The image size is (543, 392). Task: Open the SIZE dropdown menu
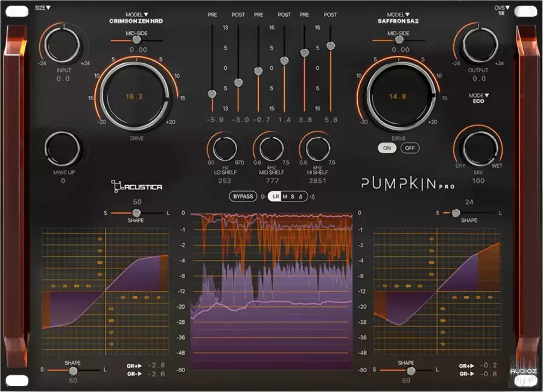pos(43,8)
